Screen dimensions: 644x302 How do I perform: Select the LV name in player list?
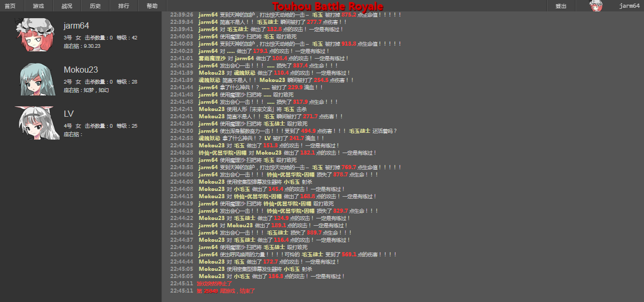68,114
